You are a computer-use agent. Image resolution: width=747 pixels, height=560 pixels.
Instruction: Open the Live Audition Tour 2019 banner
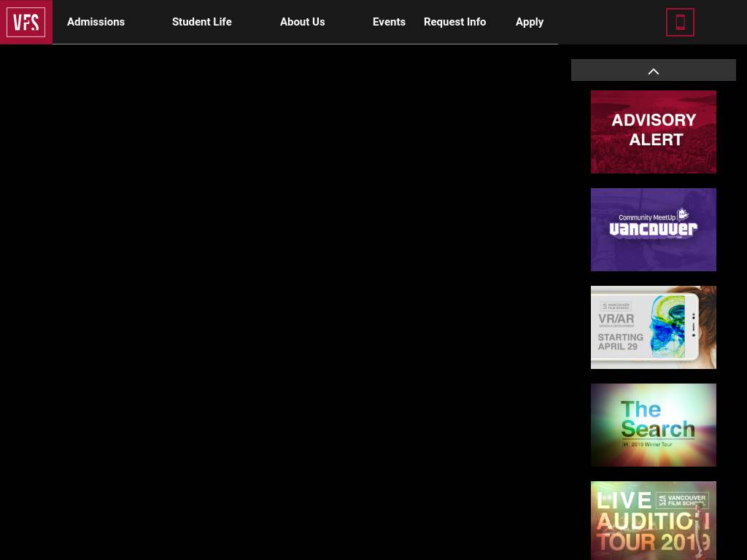coord(653,521)
